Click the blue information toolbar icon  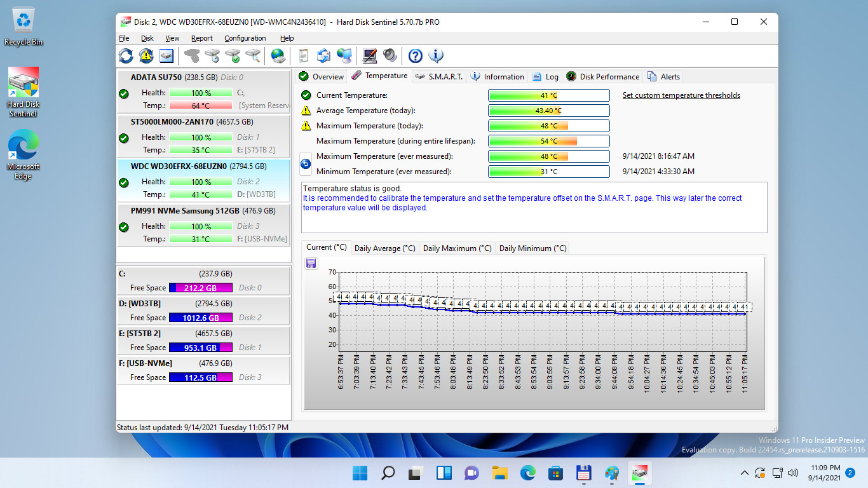(x=436, y=56)
